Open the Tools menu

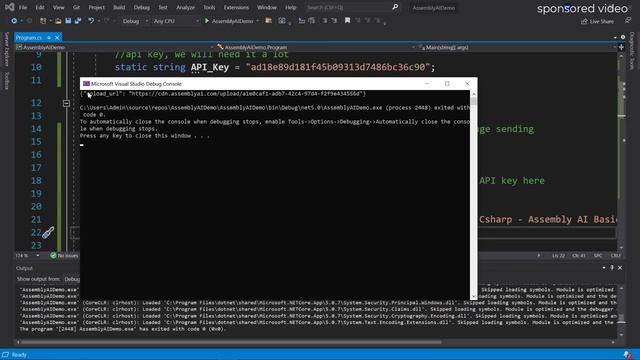(209, 7)
